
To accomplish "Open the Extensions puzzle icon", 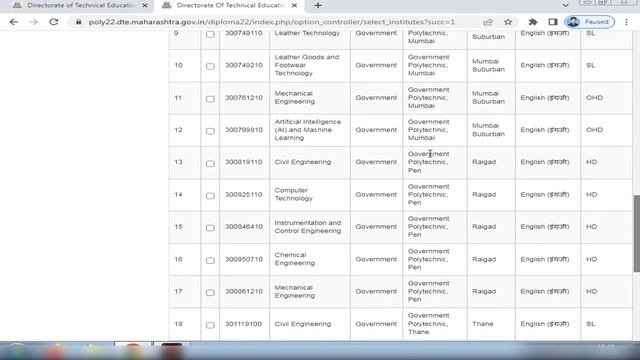I will click(x=533, y=22).
